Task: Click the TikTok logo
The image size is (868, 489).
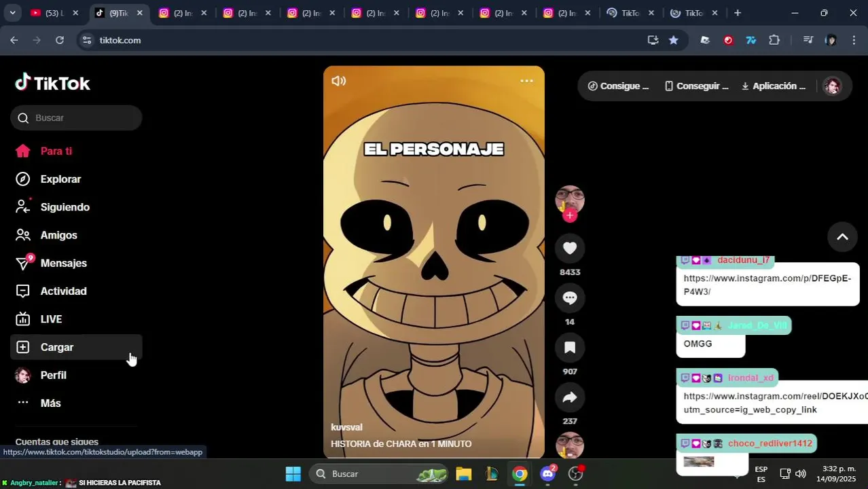Action: point(52,83)
